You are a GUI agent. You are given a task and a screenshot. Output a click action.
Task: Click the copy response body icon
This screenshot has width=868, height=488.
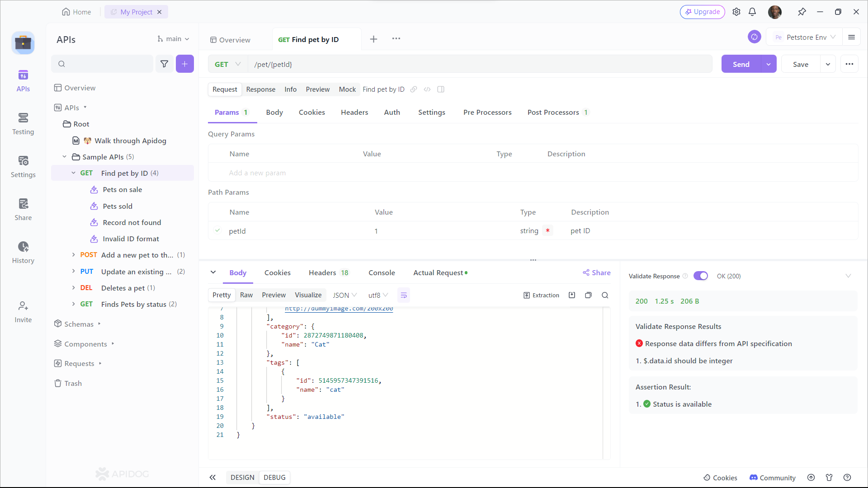(x=588, y=295)
